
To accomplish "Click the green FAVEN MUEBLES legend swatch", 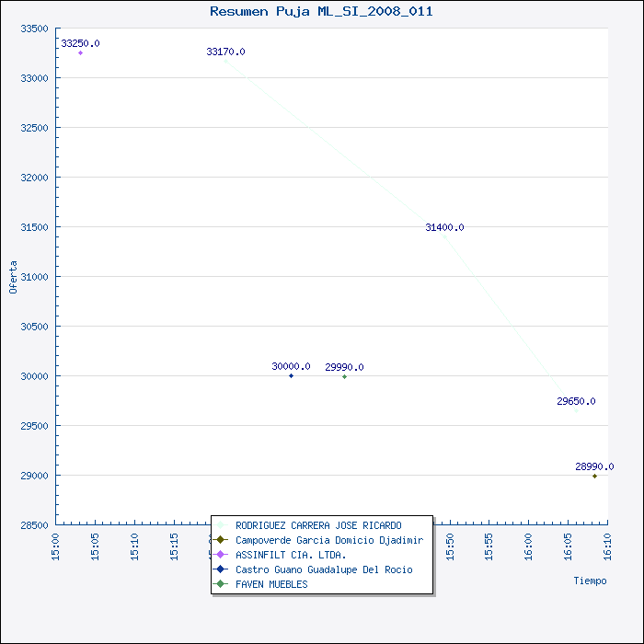I will tap(221, 583).
